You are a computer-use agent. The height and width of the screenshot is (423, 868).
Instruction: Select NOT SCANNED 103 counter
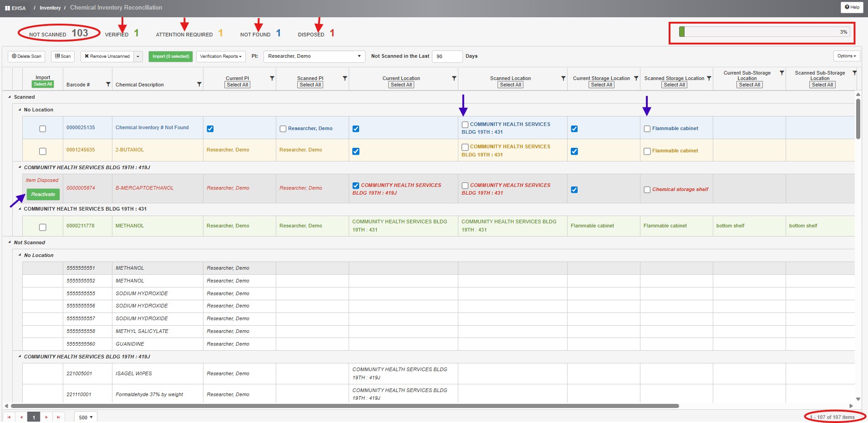pyautogui.click(x=59, y=33)
